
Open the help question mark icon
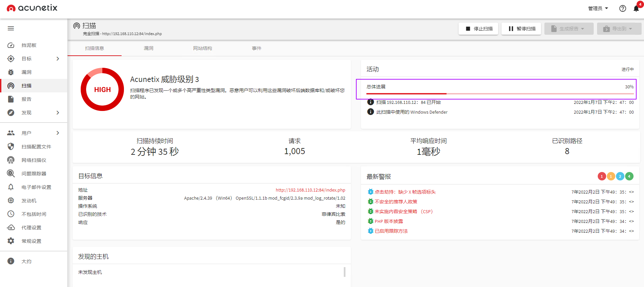pyautogui.click(x=623, y=8)
